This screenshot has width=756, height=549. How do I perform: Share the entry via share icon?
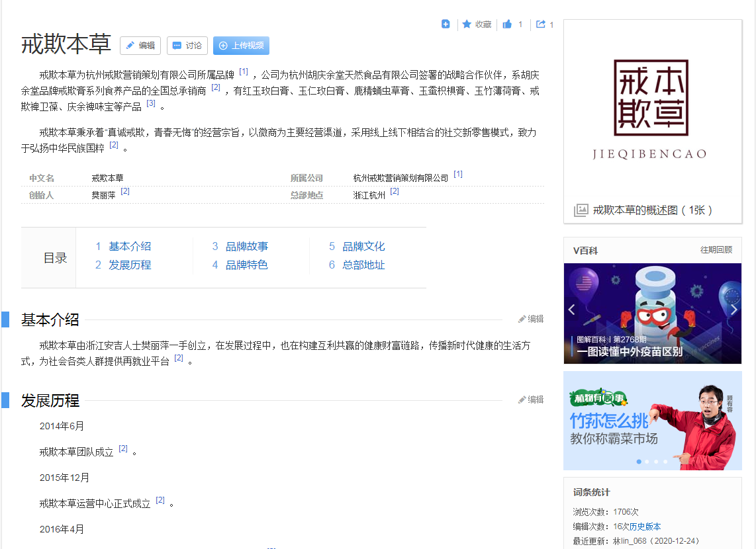point(541,24)
